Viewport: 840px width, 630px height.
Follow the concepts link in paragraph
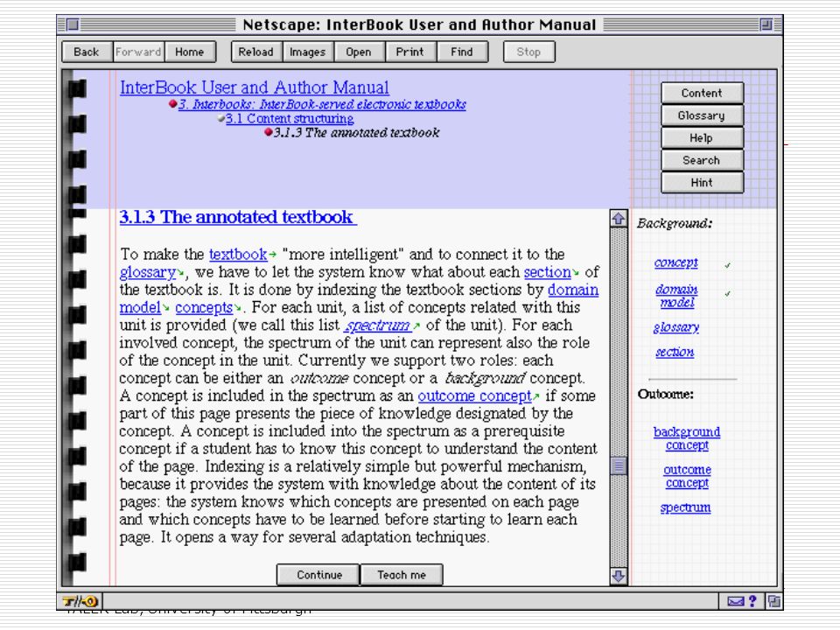coord(204,307)
